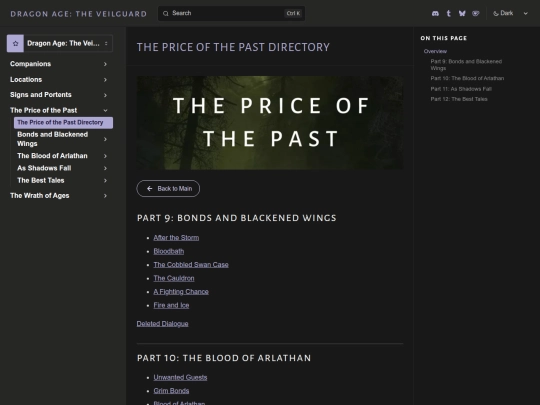Select Signs and Portents in sidebar
The width and height of the screenshot is (540, 405).
[41, 95]
